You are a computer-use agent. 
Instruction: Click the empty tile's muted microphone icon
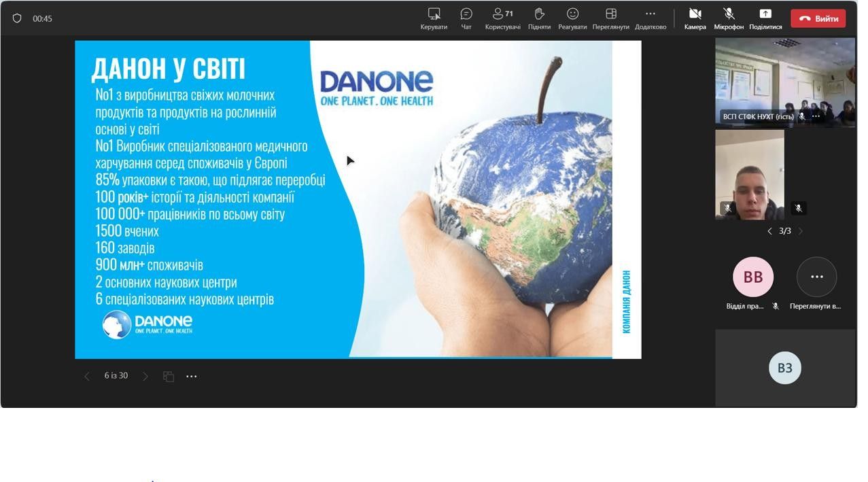pos(799,208)
